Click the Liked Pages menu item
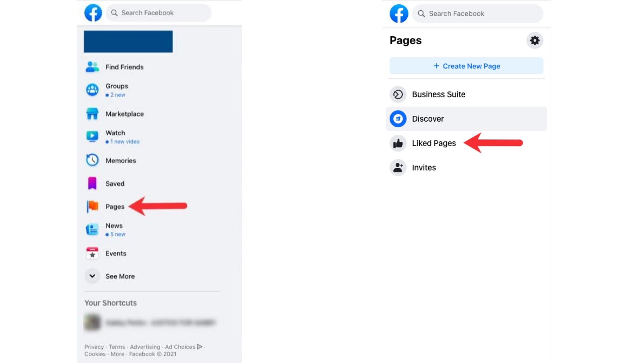644x363 pixels. coord(433,143)
